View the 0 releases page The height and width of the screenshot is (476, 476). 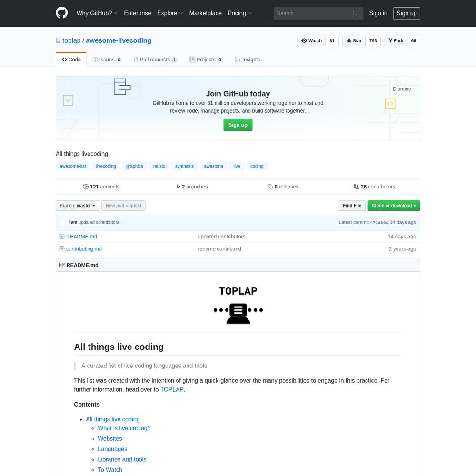(283, 187)
